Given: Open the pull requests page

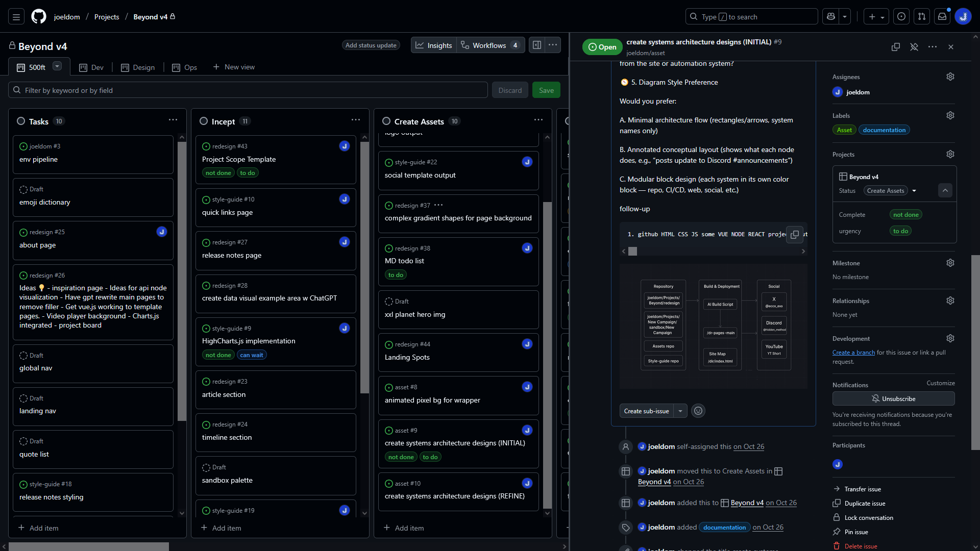Looking at the screenshot, I should [921, 16].
